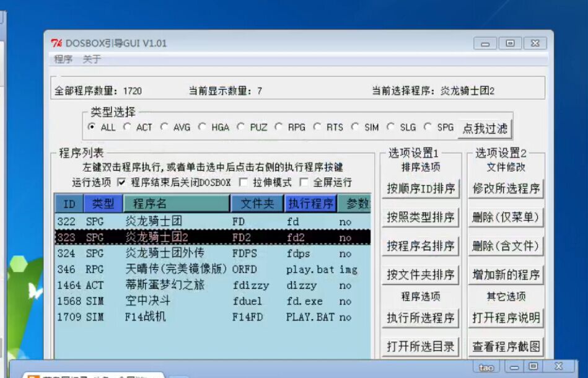This screenshot has height=378, width=588.
Task: Click the 程序名 column header
Action: tap(176, 203)
